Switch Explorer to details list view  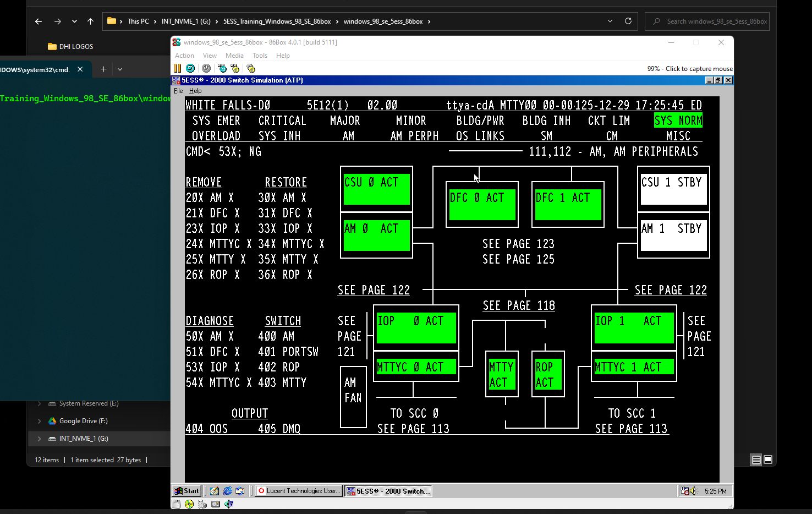click(756, 460)
